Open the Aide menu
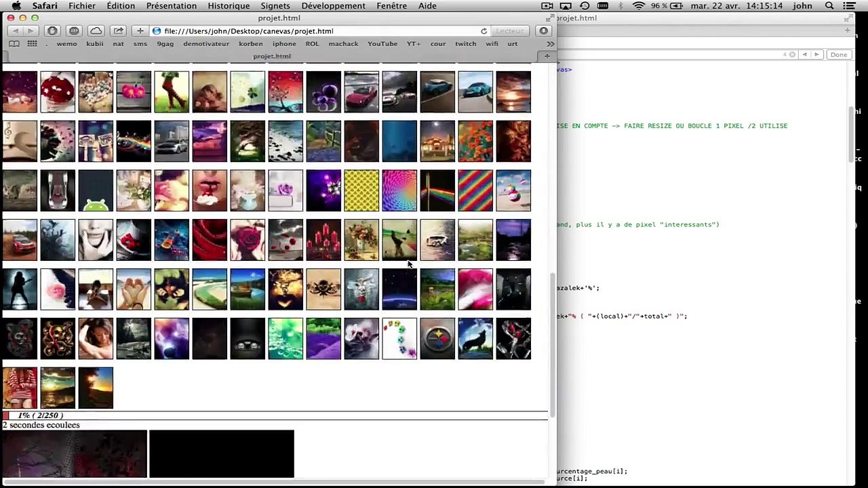Image resolution: width=868 pixels, height=488 pixels. (427, 6)
